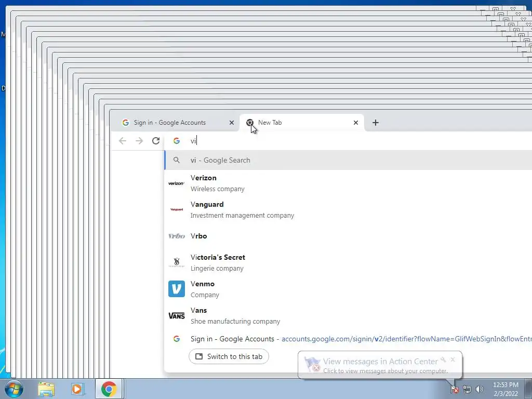
Task: Click the Google favicon next to Sign in suggestion
Action: click(177, 339)
